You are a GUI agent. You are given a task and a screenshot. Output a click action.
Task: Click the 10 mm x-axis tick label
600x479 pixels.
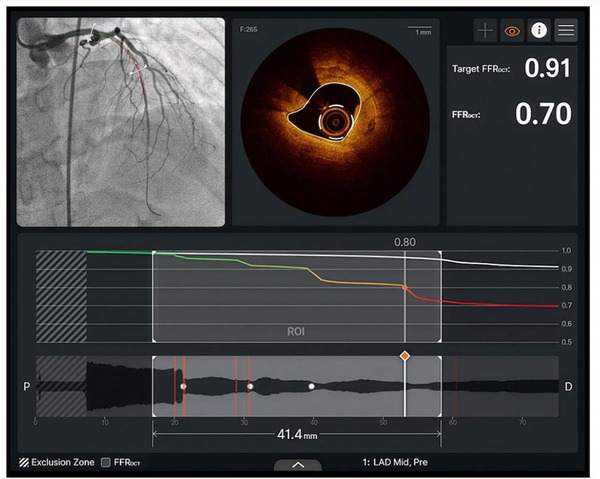pos(105,422)
